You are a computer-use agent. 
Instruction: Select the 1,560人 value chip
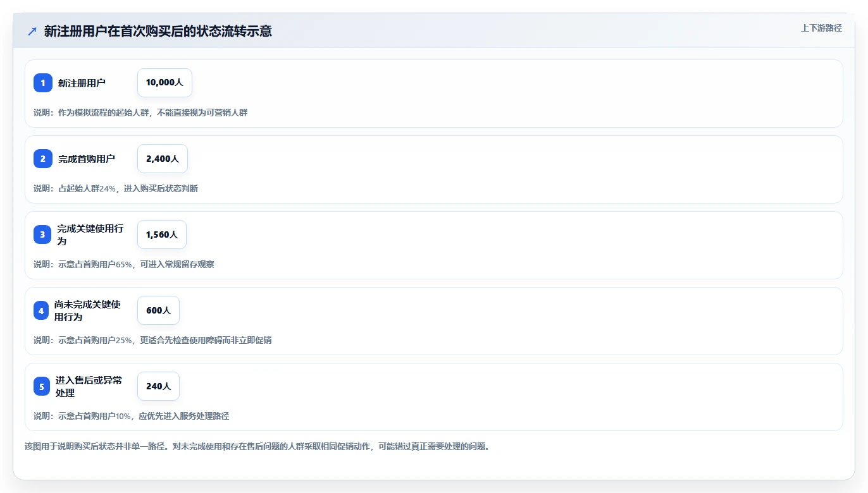tap(162, 234)
